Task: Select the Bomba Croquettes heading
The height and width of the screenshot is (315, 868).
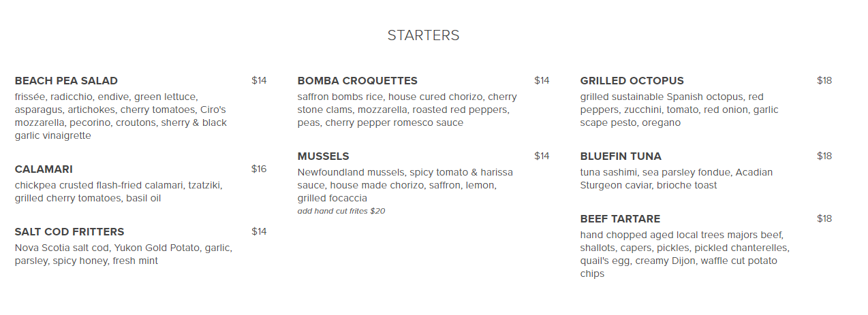Action: (357, 81)
